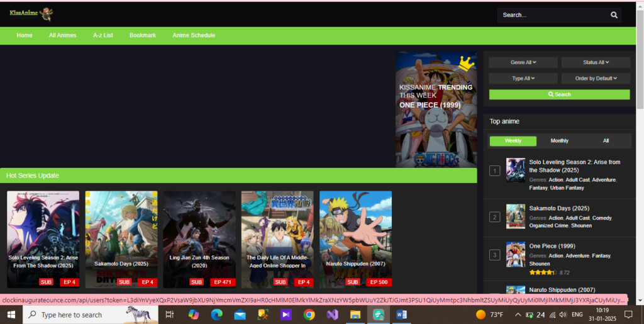Viewport: 644px width, 324px height.
Task: Click Sakamoto Days (2025) in Top anime list
Action: tap(559, 208)
